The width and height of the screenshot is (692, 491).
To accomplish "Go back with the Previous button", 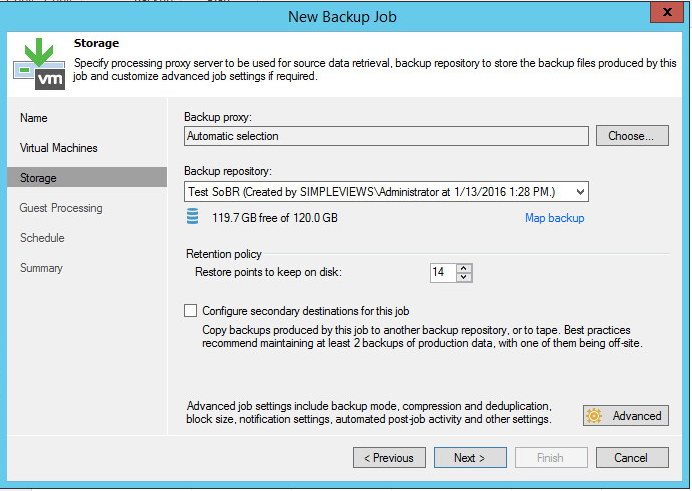I will [x=389, y=458].
